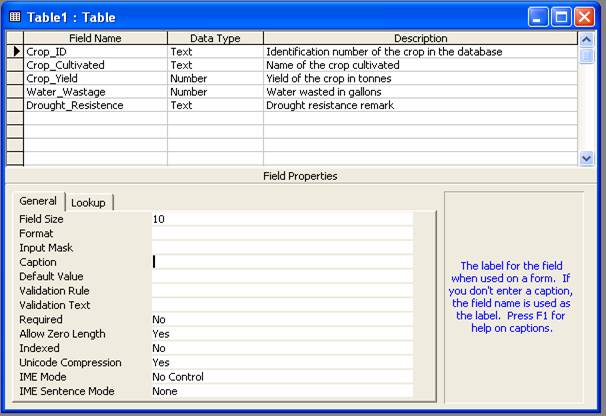This screenshot has width=606, height=416.
Task: Click the table icon in title bar
Action: pyautogui.click(x=15, y=17)
